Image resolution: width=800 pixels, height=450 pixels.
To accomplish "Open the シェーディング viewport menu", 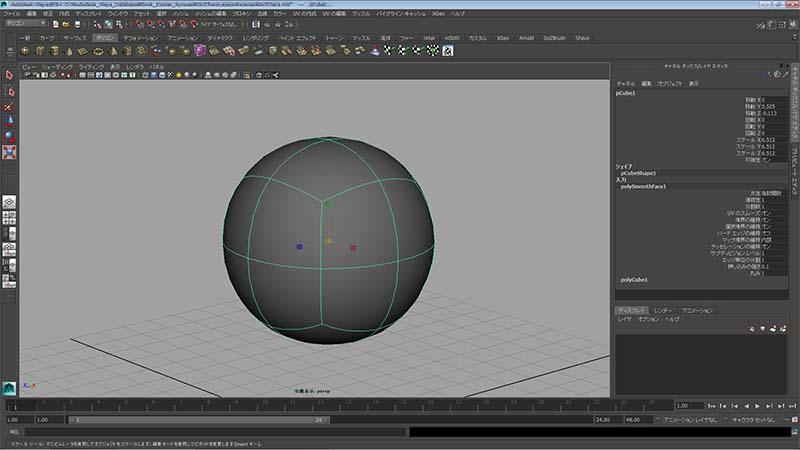I will [57, 67].
